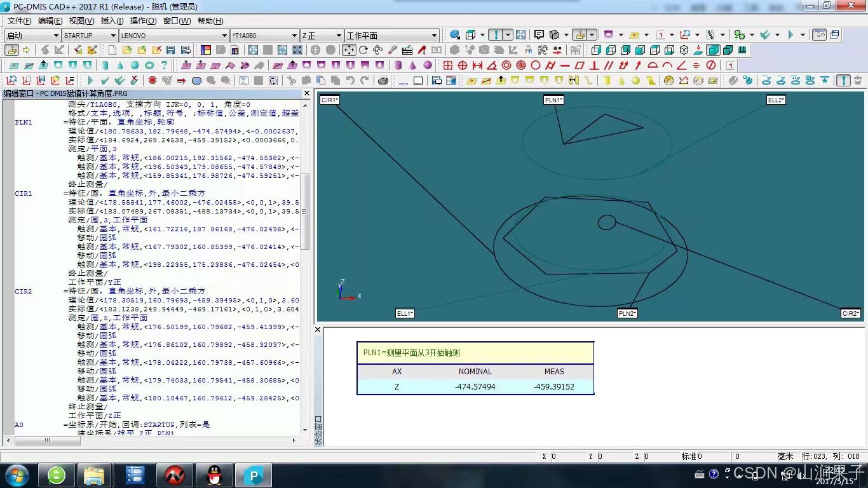Click the New file icon
This screenshot has width=868, height=488.
(112, 50)
